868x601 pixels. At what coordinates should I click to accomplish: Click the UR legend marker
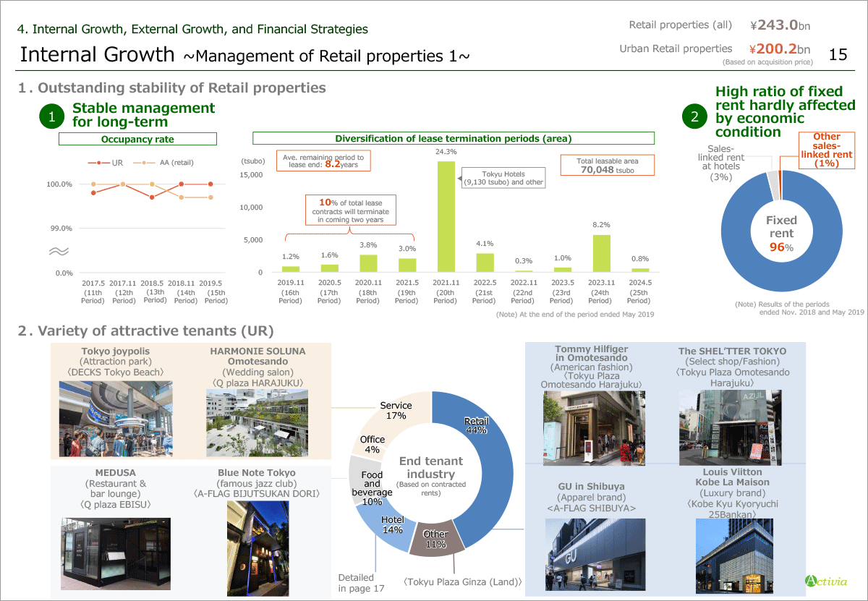click(100, 163)
